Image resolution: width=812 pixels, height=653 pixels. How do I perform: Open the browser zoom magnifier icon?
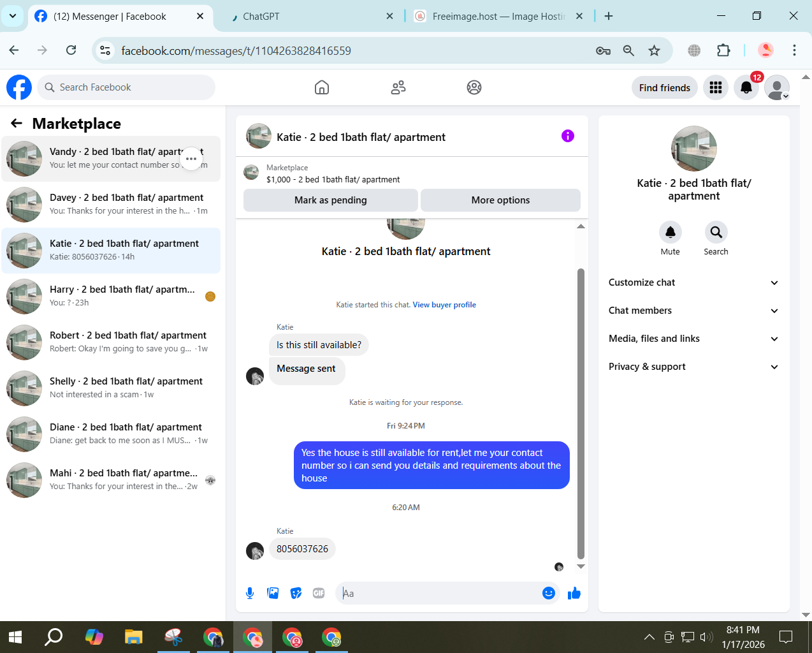(628, 50)
